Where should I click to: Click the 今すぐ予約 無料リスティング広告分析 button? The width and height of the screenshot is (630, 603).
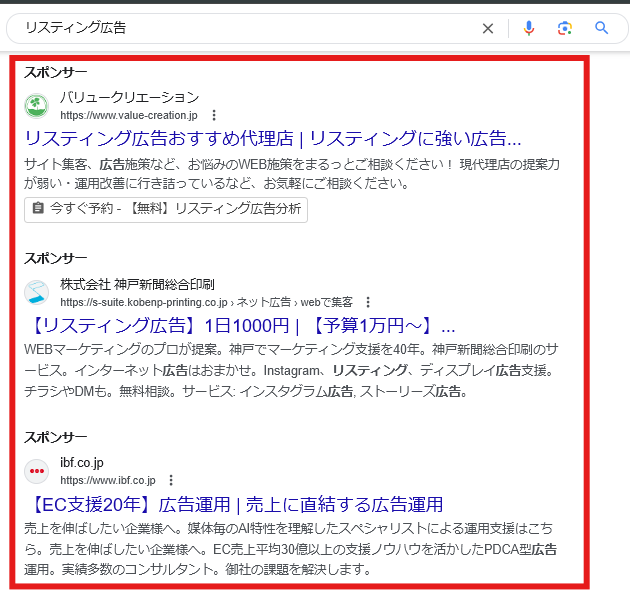coord(166,209)
